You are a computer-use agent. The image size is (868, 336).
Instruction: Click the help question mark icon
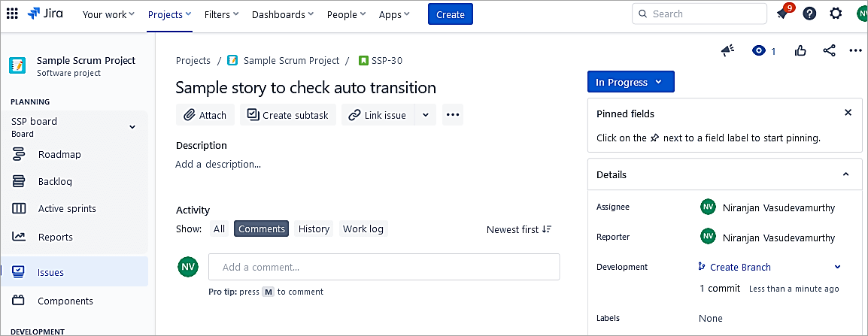coord(809,14)
